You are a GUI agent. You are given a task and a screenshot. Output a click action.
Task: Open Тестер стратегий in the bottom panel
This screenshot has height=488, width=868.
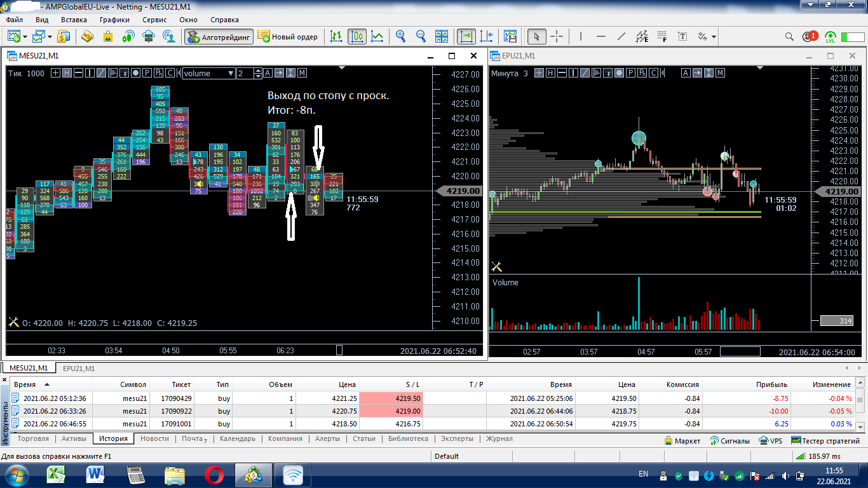pyautogui.click(x=825, y=440)
